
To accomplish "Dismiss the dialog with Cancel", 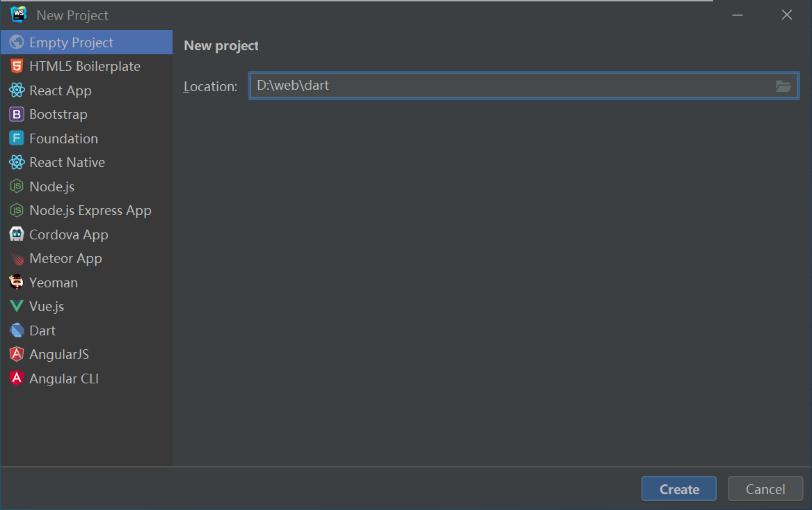I will click(765, 488).
